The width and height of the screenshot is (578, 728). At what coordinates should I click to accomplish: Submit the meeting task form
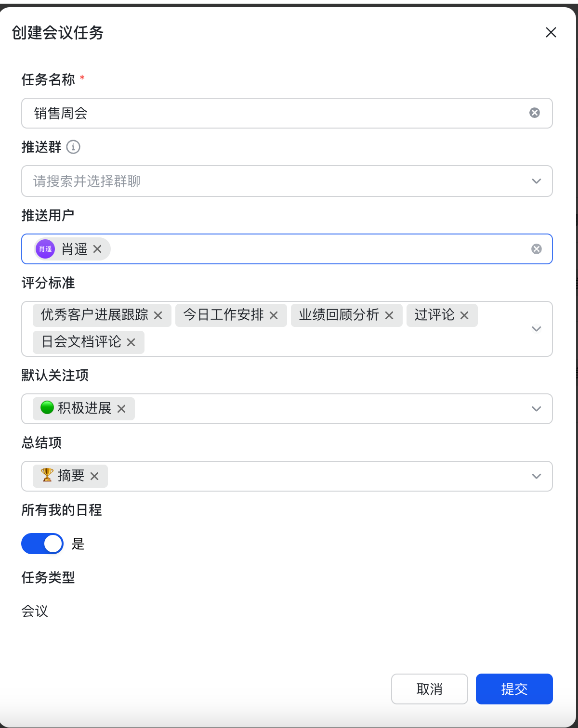click(514, 689)
